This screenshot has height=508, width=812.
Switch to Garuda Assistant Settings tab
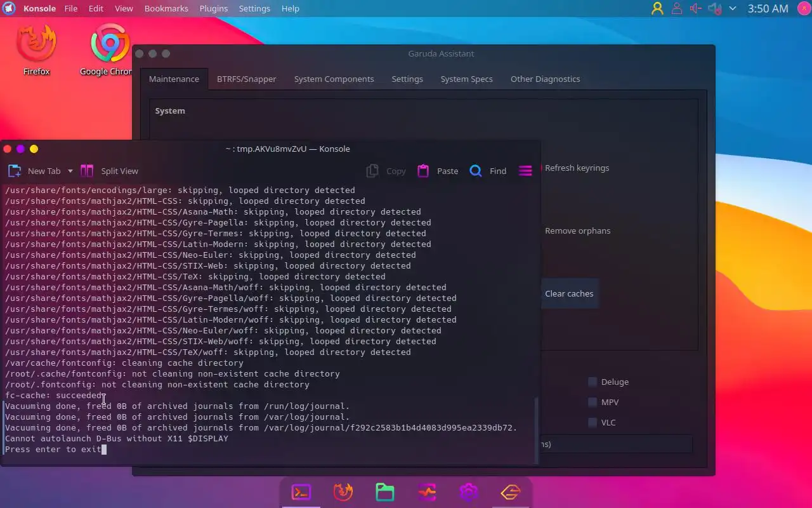point(407,79)
